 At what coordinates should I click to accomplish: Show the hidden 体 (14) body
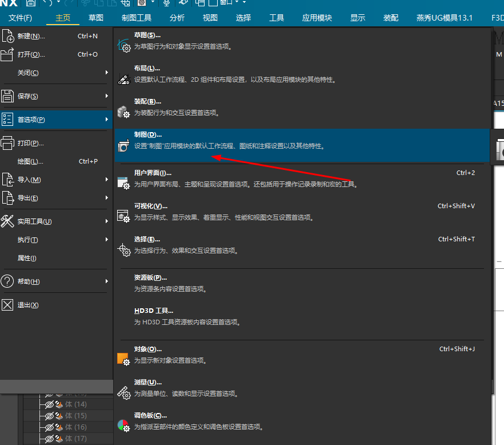pos(50,404)
